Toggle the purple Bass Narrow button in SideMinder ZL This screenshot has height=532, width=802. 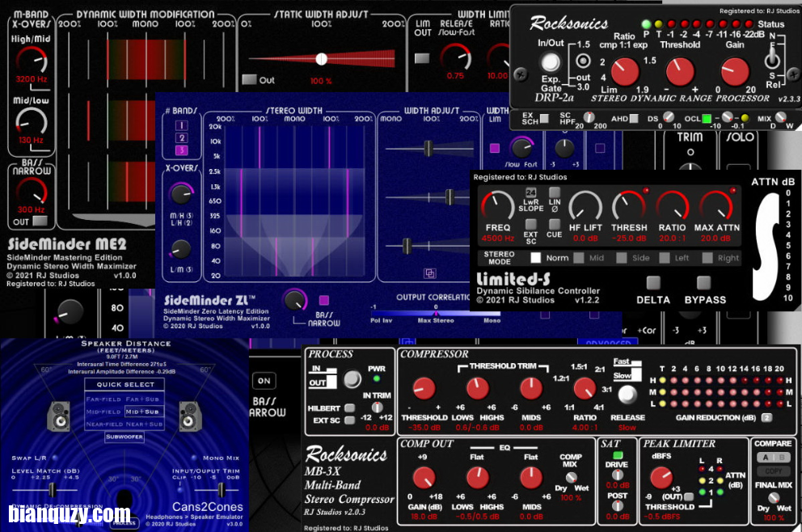323,300
